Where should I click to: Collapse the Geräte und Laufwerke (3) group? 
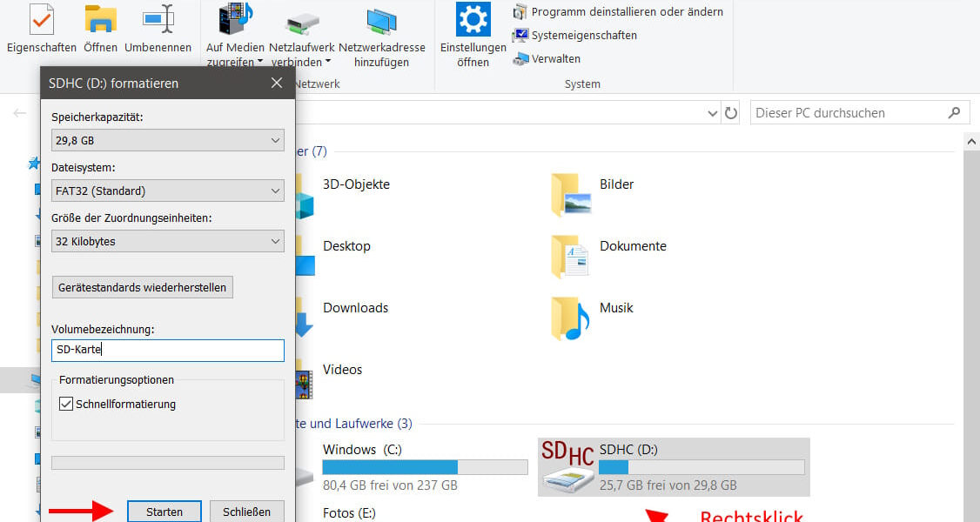click(353, 424)
